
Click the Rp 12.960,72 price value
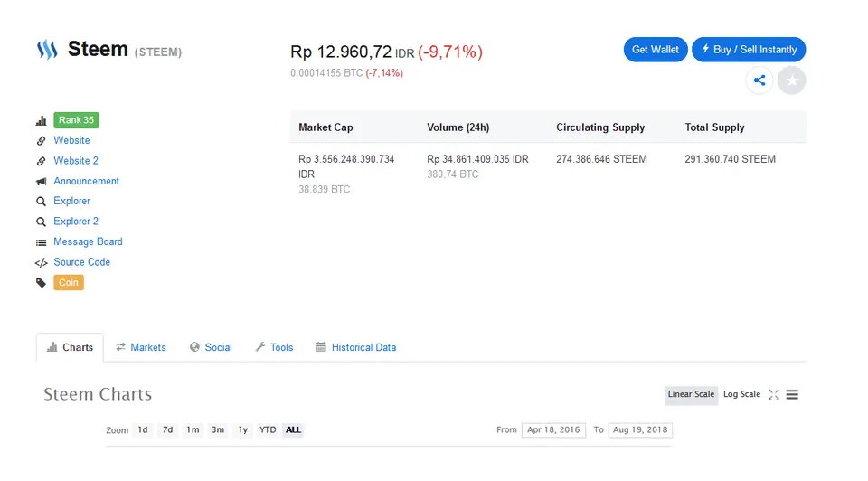[x=341, y=52]
